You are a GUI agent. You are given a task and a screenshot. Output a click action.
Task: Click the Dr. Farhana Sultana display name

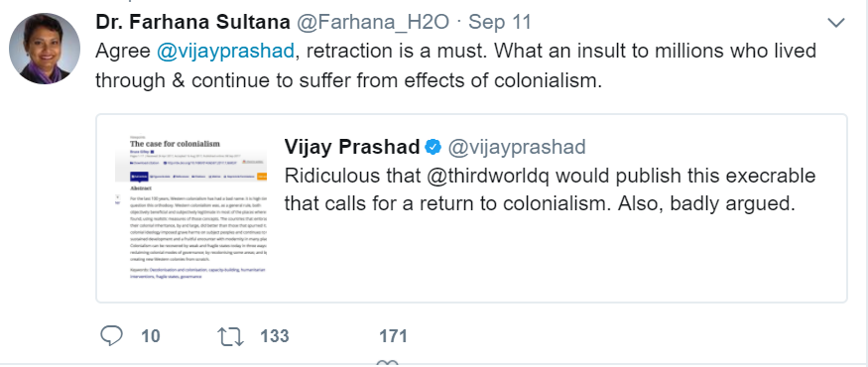pos(192,22)
